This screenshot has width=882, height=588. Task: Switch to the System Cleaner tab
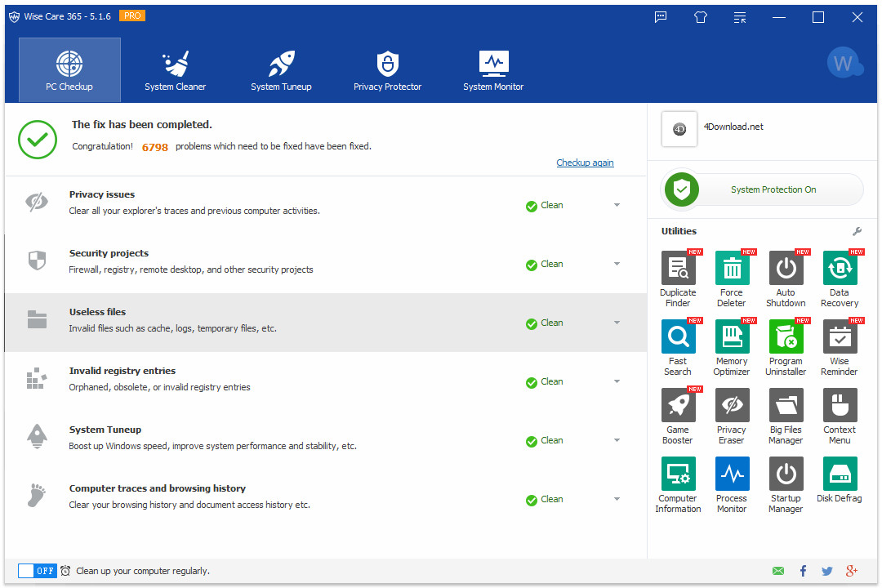pos(175,70)
